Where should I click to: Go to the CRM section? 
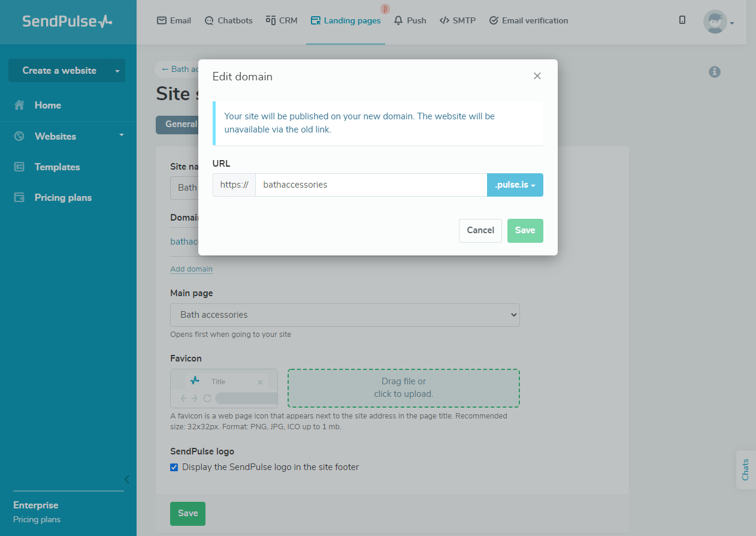tap(282, 20)
